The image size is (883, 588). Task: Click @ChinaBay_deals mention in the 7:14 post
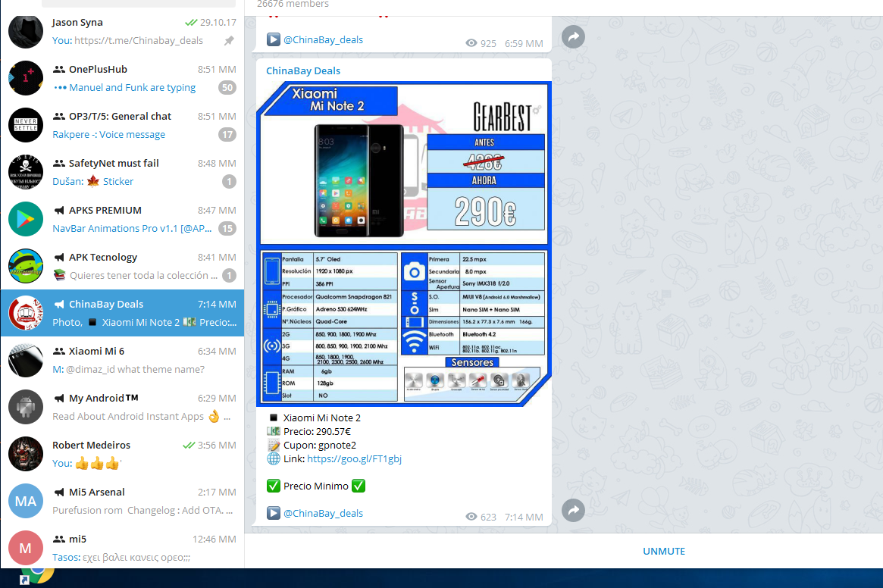click(323, 513)
